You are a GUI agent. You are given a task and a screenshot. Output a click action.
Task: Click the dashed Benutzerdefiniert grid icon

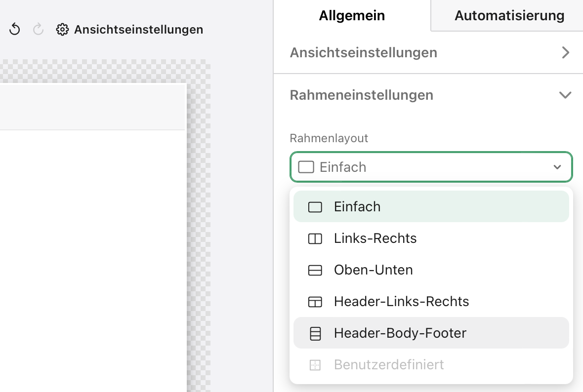315,365
